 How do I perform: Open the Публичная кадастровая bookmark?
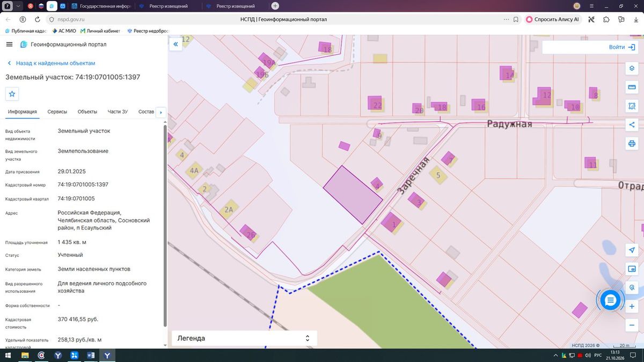pos(25,31)
